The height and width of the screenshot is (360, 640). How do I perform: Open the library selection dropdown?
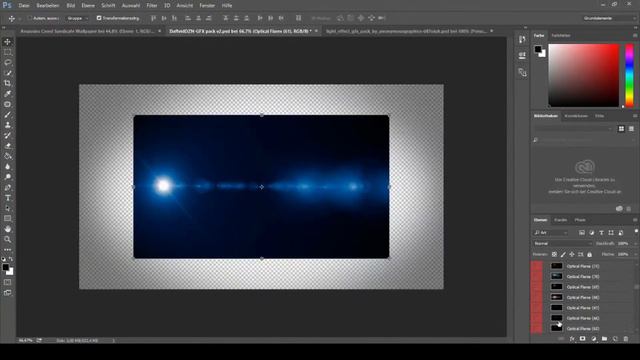[x=574, y=129]
